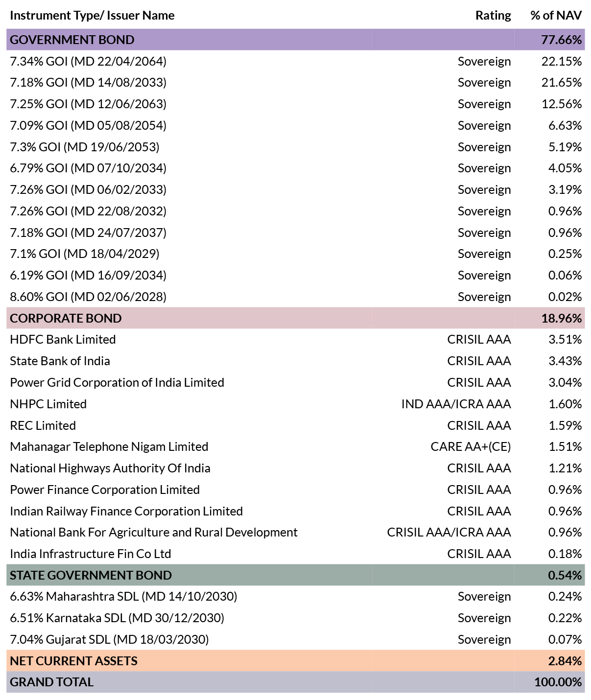Select Instrument Type/ Issuer Name header
Screen dimensions: 591x700
(92, 15)
